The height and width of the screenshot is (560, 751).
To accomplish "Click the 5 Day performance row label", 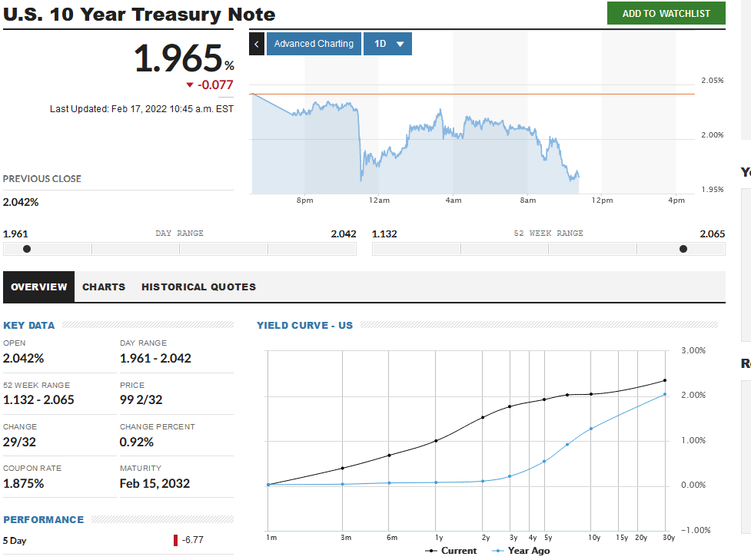I will [15, 541].
